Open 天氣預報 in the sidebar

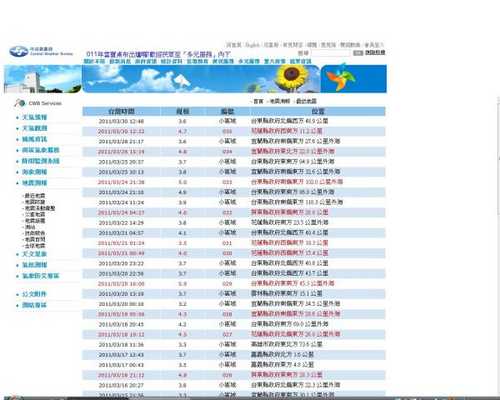click(x=34, y=117)
